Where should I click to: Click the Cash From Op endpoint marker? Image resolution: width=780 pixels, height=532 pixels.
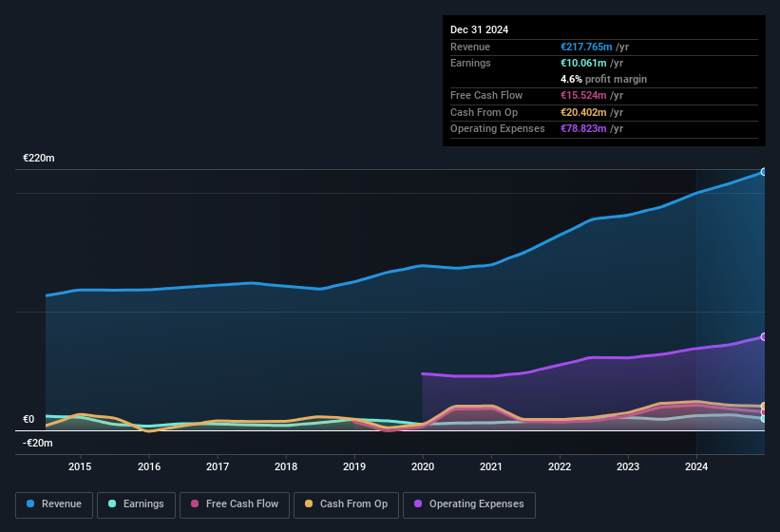763,407
